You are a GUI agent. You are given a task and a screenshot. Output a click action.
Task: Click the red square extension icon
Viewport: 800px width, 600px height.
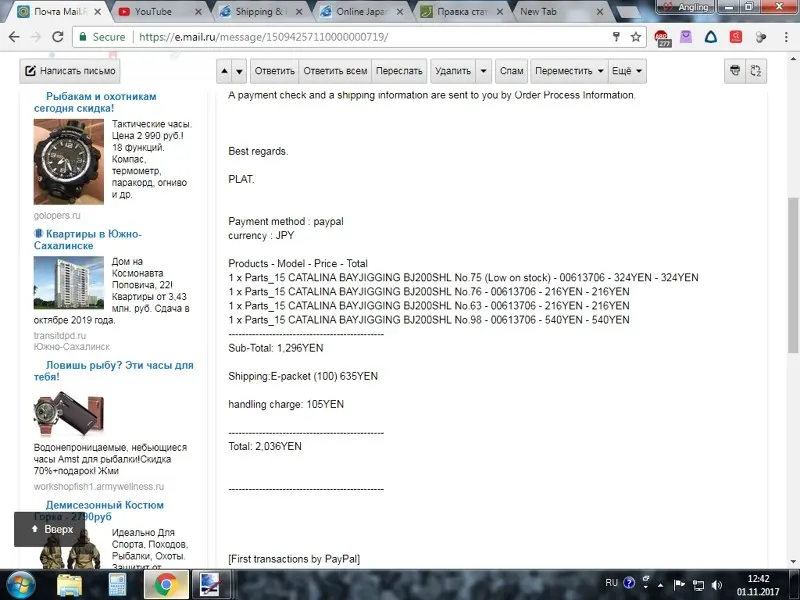pyautogui.click(x=736, y=37)
